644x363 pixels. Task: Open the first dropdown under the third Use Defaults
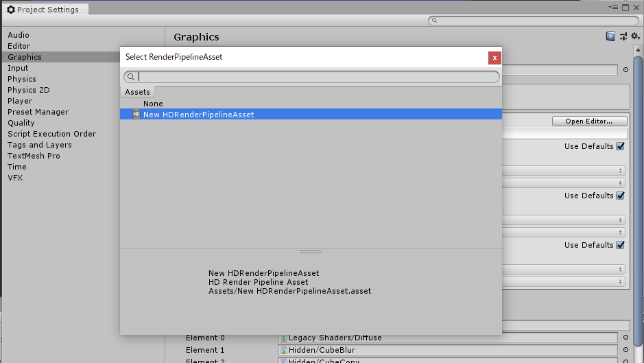coord(564,269)
